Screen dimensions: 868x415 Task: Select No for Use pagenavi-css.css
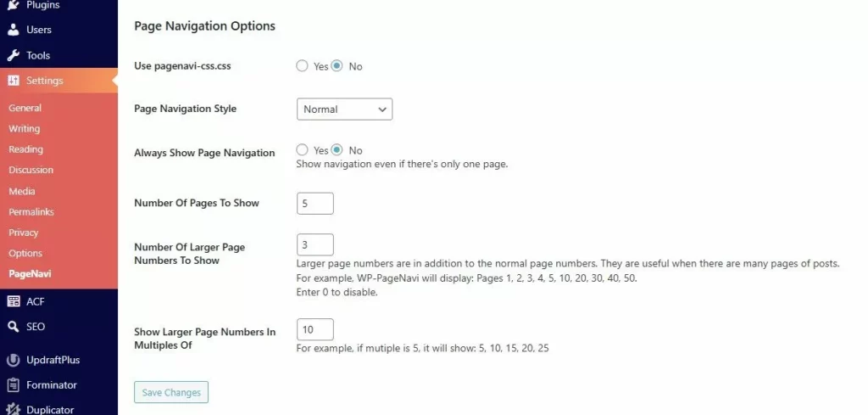point(337,66)
